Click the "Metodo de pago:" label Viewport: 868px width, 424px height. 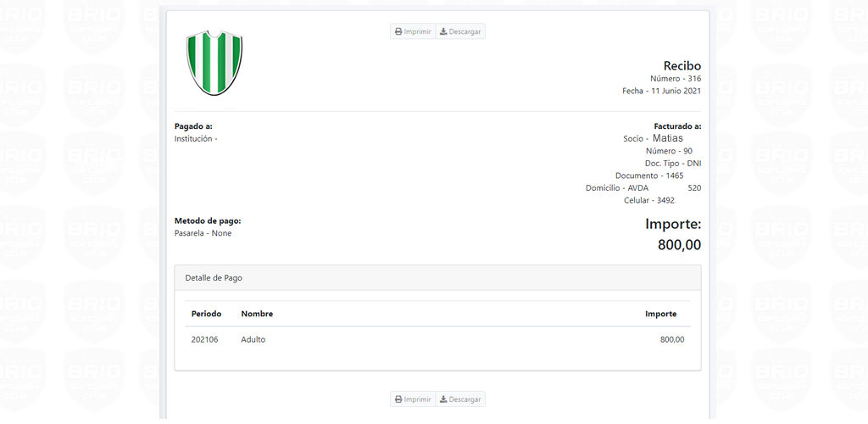208,220
